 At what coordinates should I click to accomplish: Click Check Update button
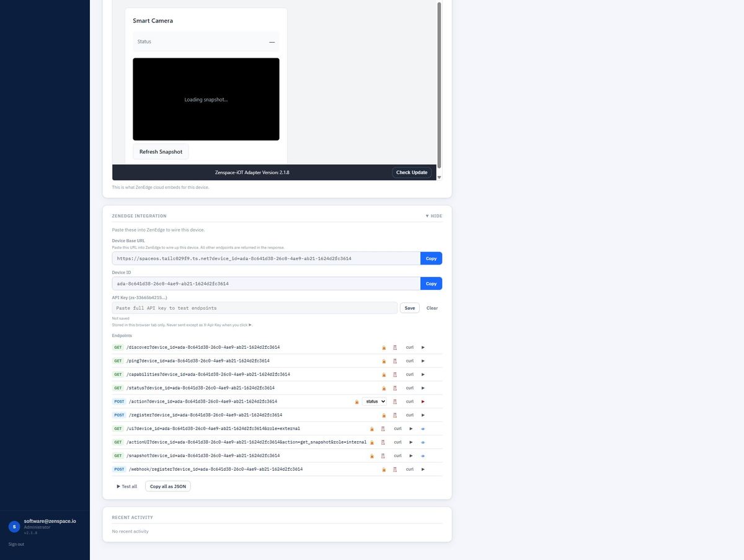[412, 172]
